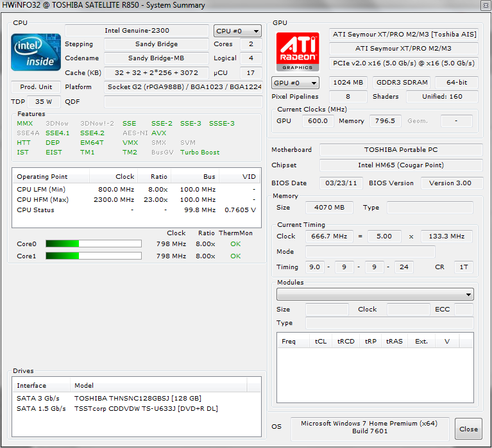Image resolution: width=492 pixels, height=448 pixels.
Task: Click the Bus column header
Action: 195,176
